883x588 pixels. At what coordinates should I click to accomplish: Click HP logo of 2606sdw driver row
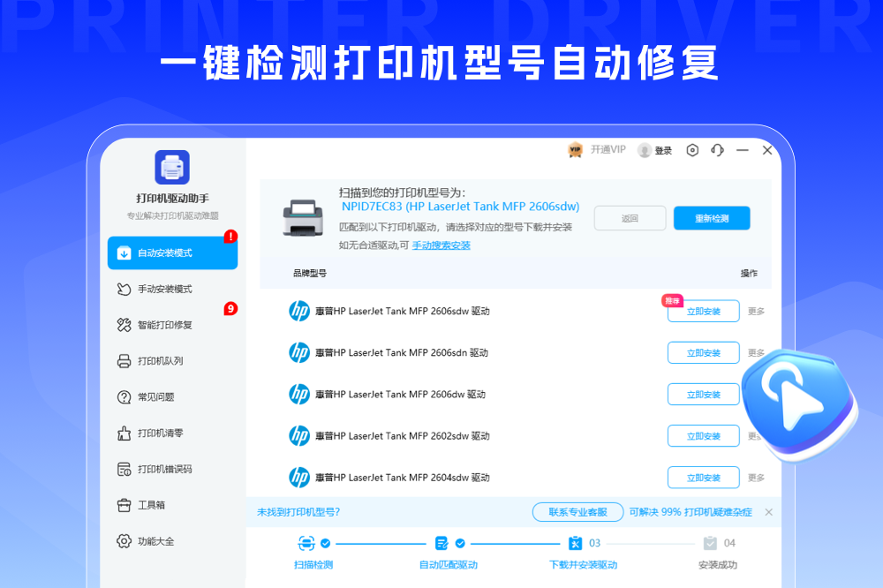299,311
